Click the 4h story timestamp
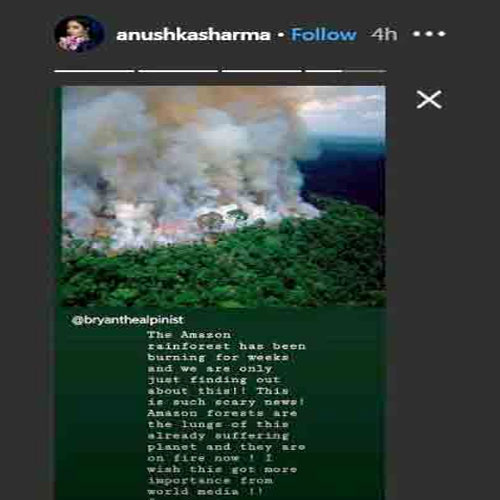The height and width of the screenshot is (500, 500). point(384,34)
